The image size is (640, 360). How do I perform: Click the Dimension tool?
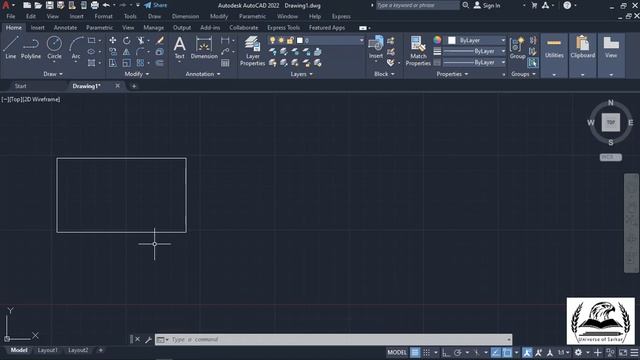pos(204,47)
